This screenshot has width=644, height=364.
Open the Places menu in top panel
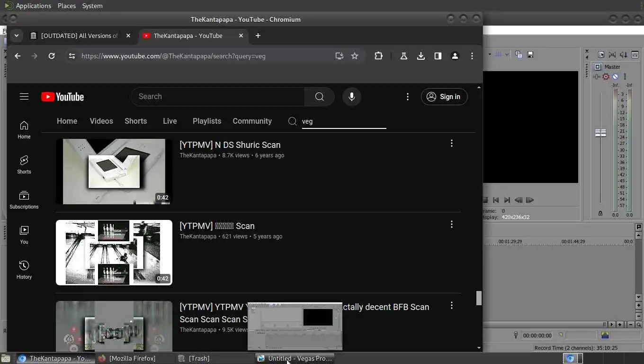pos(67,6)
